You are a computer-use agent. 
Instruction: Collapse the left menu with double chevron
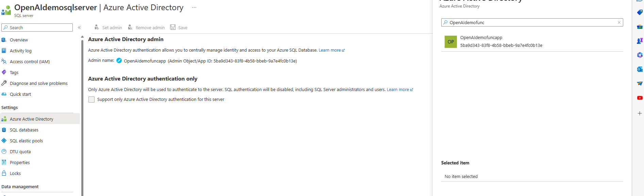click(x=79, y=28)
